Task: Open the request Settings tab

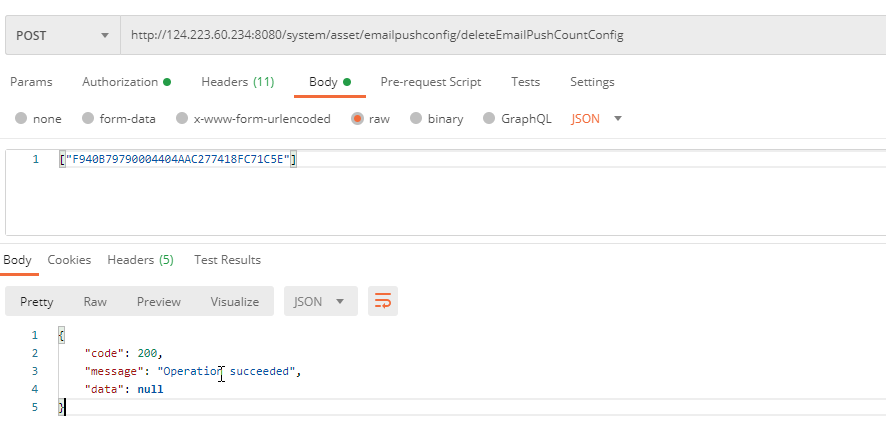Action: [x=592, y=82]
